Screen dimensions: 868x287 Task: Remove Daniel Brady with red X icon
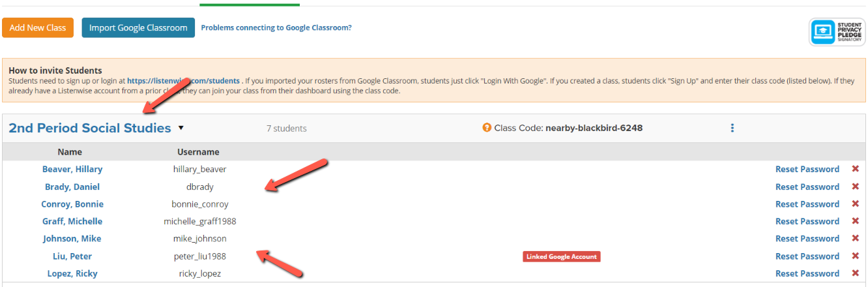click(x=856, y=187)
